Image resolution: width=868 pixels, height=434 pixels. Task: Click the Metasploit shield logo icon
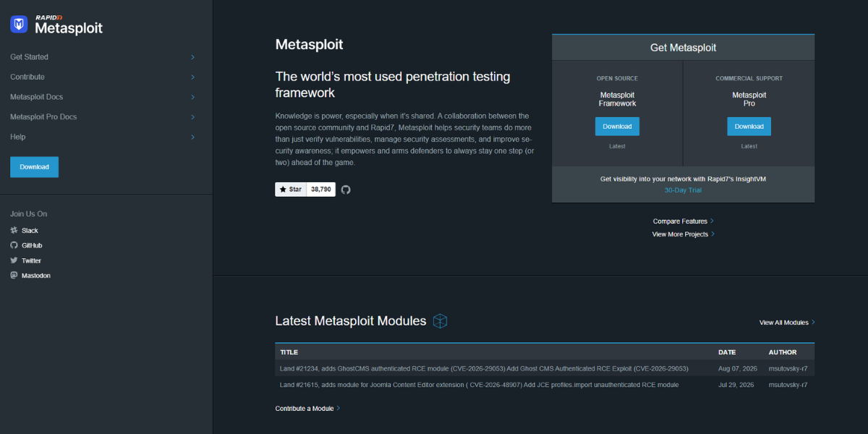[x=19, y=25]
